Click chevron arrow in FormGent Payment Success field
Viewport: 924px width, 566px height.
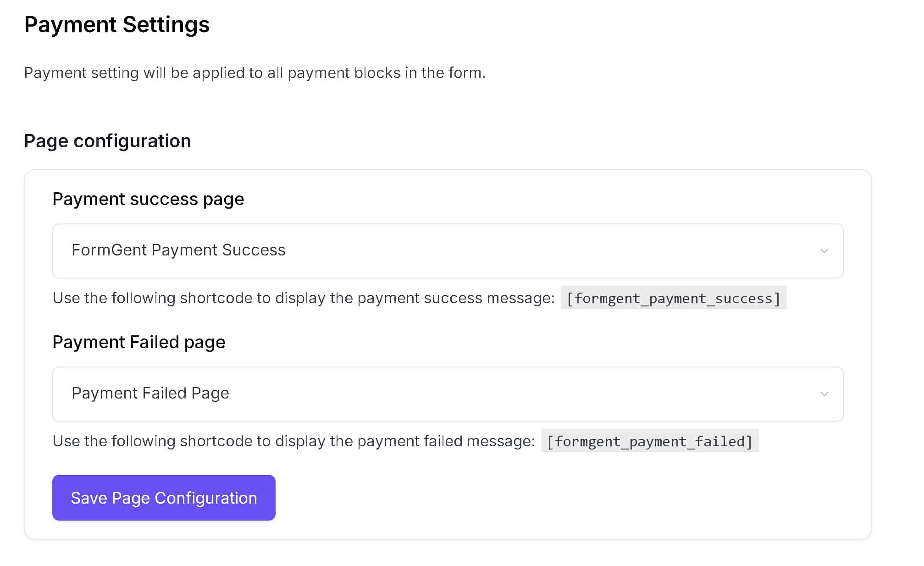[824, 251]
